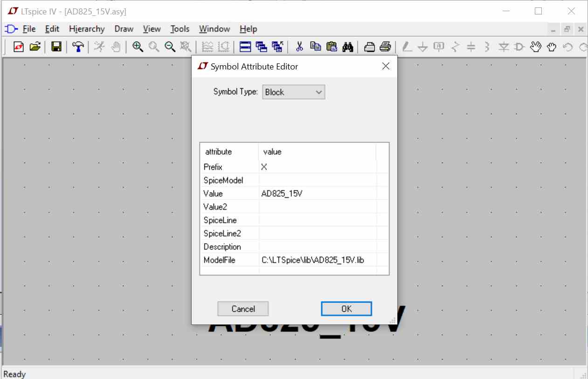588x379 pixels.
Task: Click the Print printer icon
Action: click(385, 47)
